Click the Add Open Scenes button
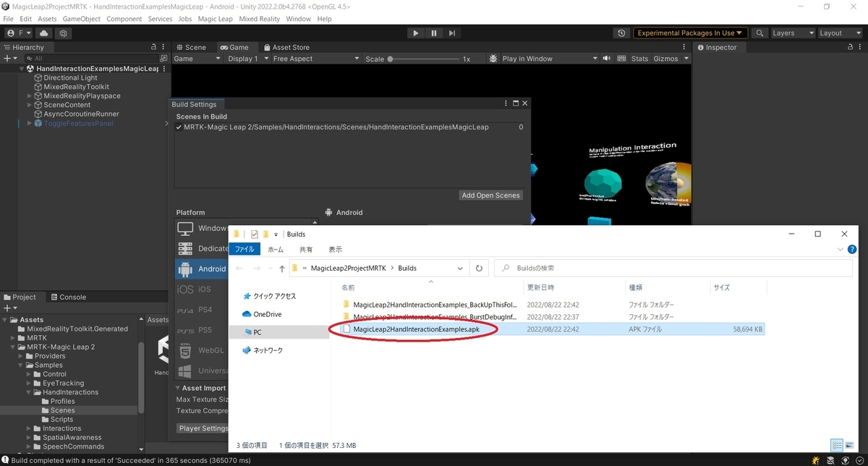The image size is (868, 466). pyautogui.click(x=491, y=195)
